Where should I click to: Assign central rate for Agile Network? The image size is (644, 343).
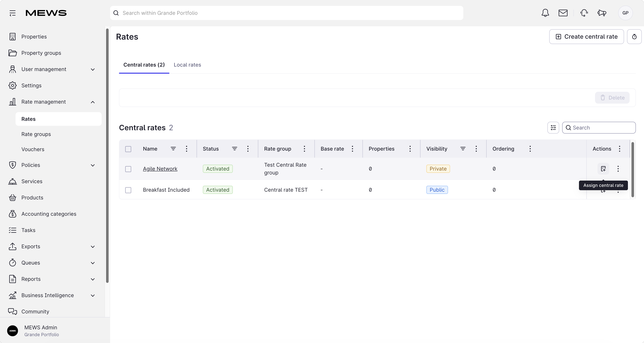[603, 169]
